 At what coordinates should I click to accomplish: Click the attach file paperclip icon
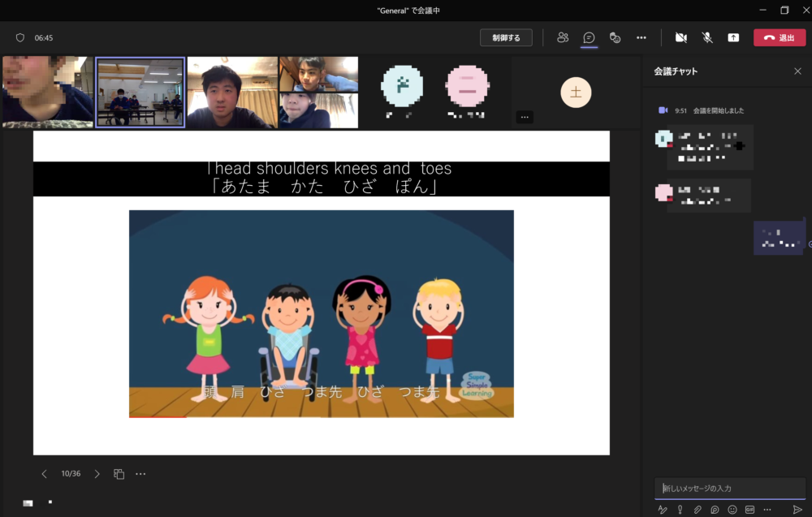click(698, 510)
